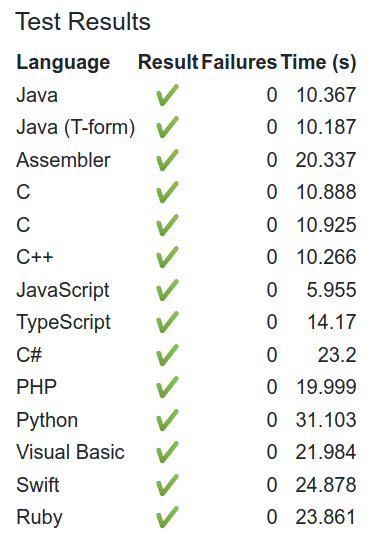Click the failures count 0 for Java (T-form)
Image resolution: width=380 pixels, height=542 pixels.
tap(272, 127)
